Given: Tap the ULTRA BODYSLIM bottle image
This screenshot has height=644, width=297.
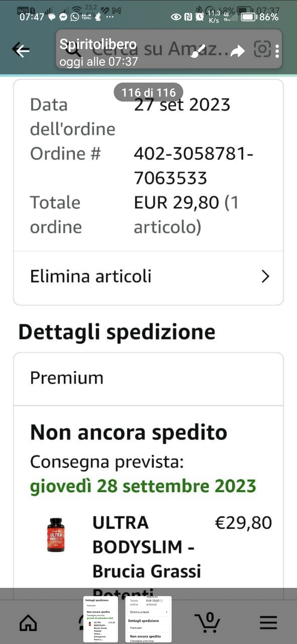Looking at the screenshot, I should point(56,535).
